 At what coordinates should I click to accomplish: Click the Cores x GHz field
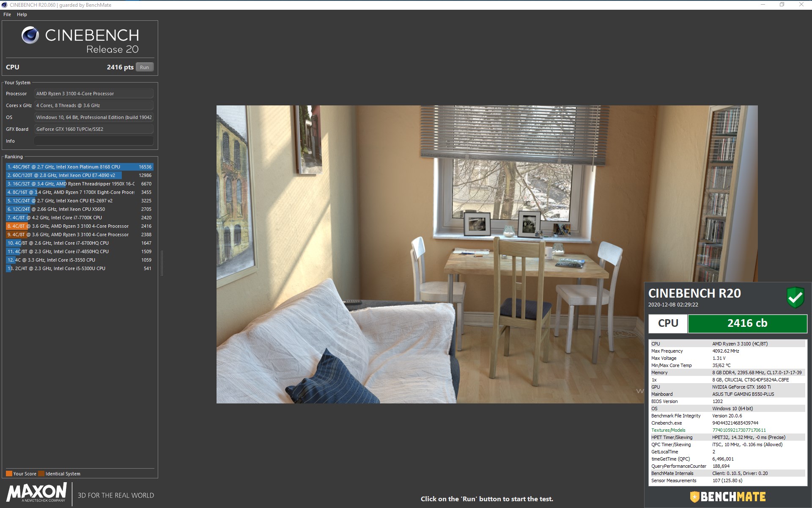pos(93,105)
